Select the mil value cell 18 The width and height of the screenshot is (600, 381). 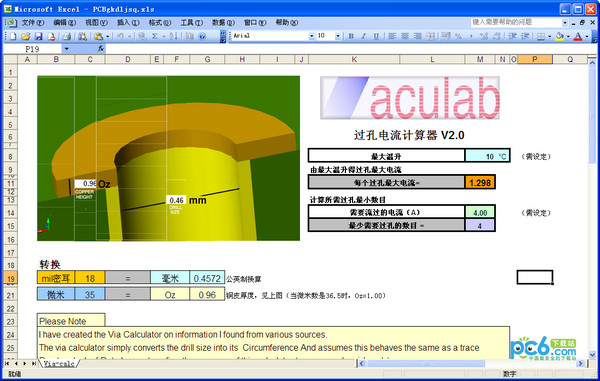tap(90, 278)
